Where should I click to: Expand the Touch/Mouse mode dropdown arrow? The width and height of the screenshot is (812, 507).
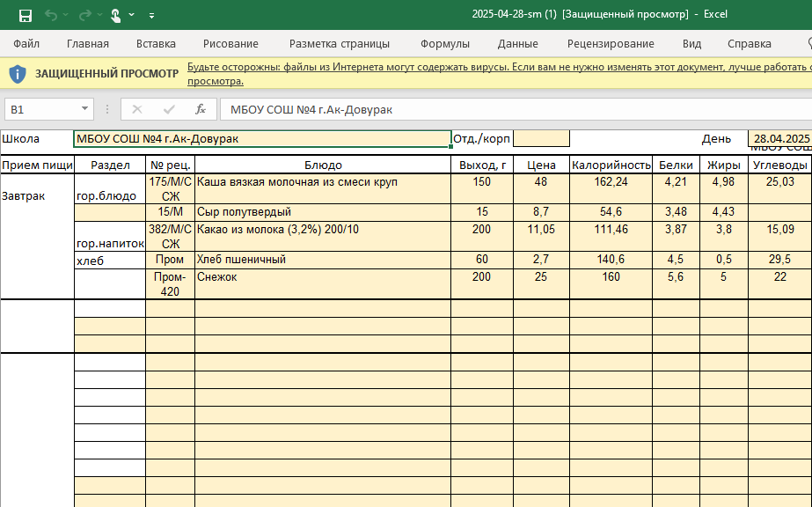131,15
